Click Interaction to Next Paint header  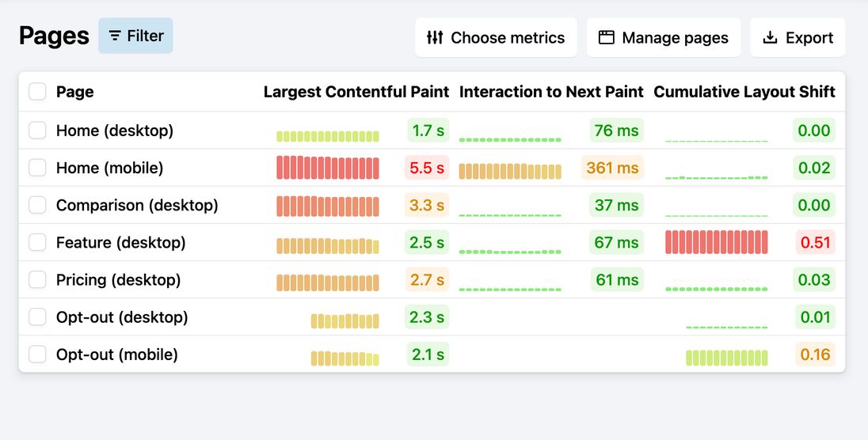tap(551, 92)
